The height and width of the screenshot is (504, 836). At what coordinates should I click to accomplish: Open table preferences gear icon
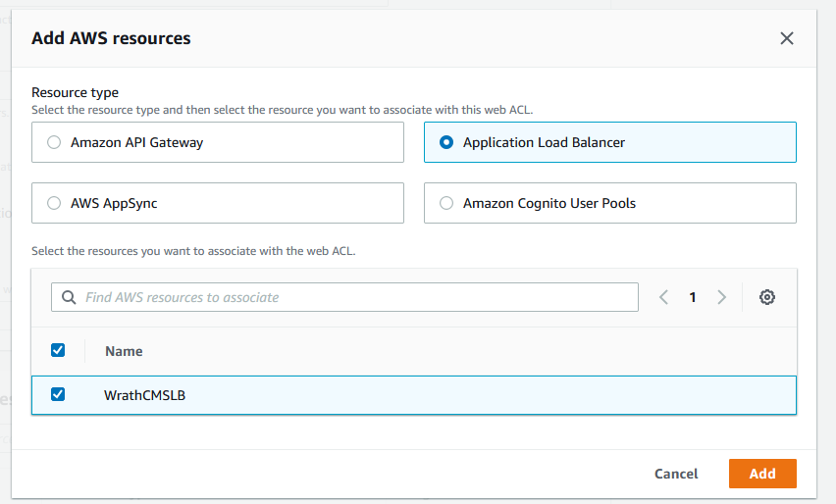767,297
